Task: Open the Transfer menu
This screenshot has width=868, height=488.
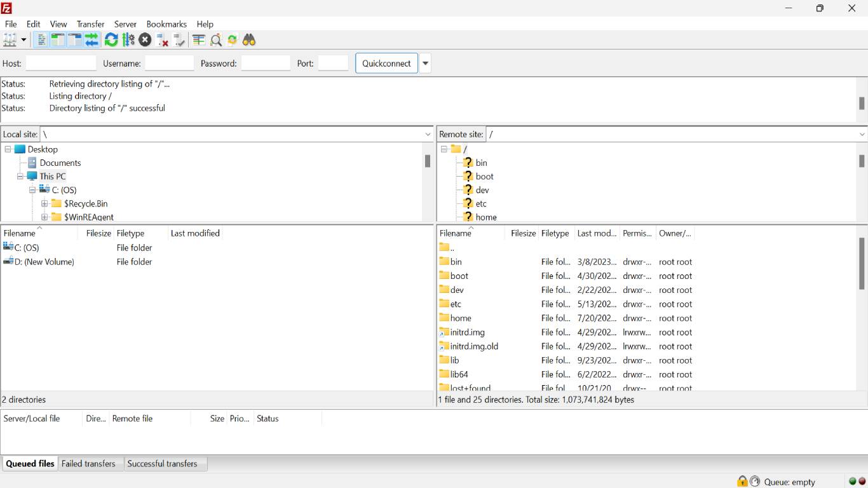Action: (x=91, y=24)
